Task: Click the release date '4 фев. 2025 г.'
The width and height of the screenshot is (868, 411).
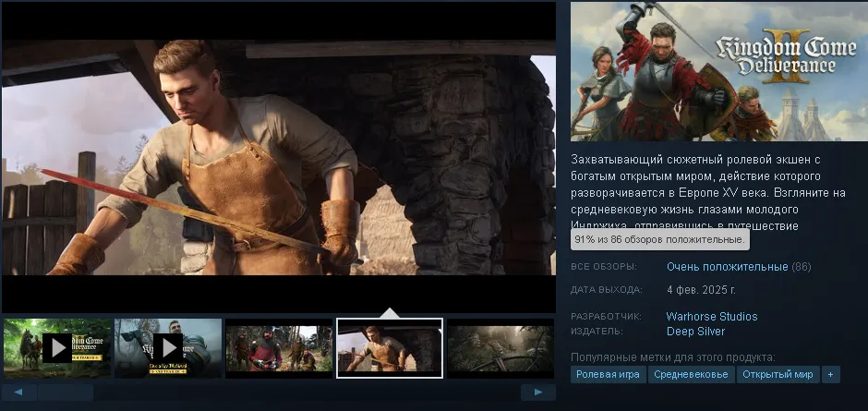Action: click(702, 290)
